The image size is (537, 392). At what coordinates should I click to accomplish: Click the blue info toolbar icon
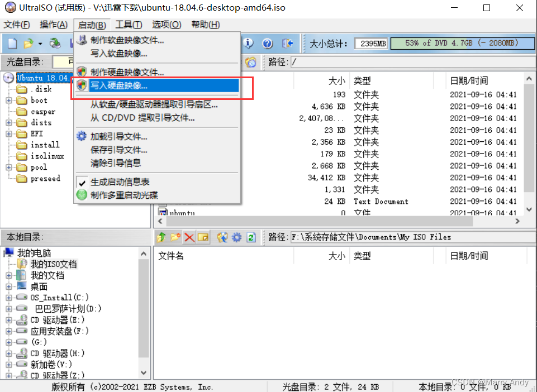click(248, 43)
